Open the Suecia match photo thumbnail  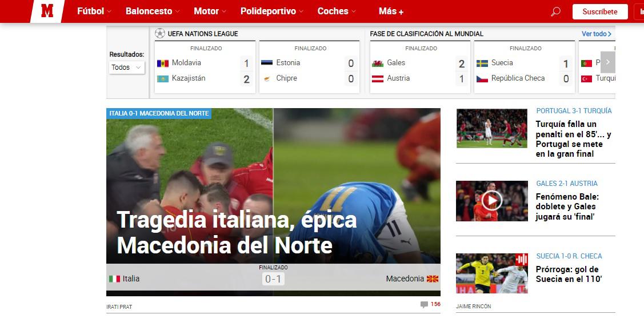click(x=491, y=273)
